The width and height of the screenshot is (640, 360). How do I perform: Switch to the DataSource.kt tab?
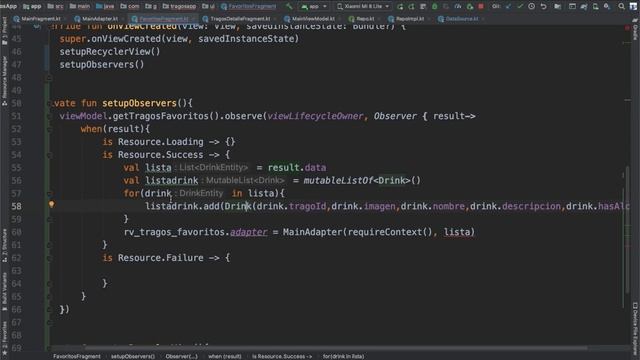(x=458, y=19)
